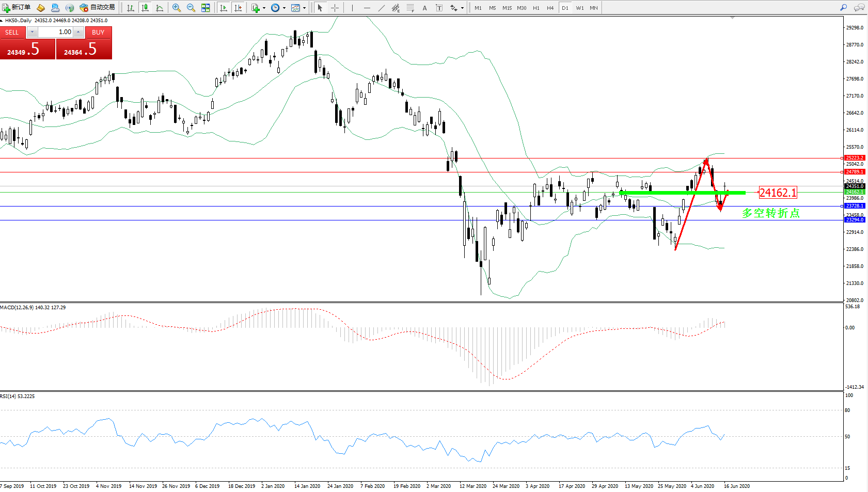The image size is (868, 492).
Task: Click the lot size 1.00 input field
Action: point(56,32)
